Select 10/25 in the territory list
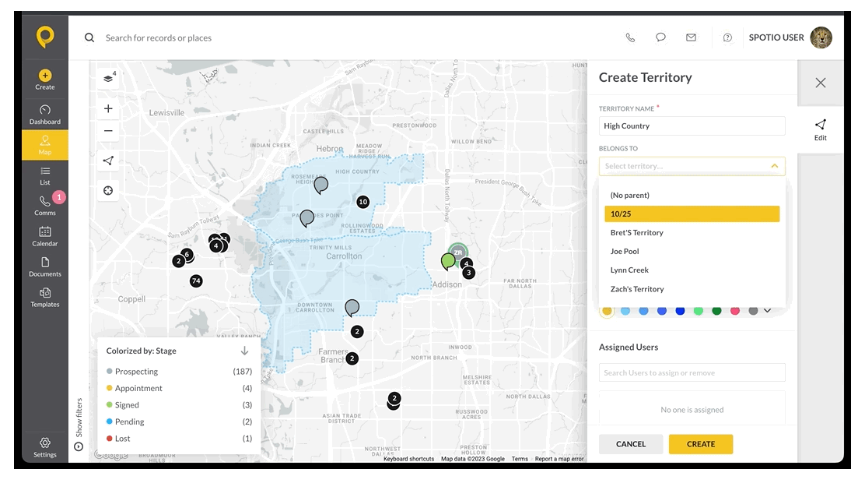The height and width of the screenshot is (478, 866). click(692, 214)
